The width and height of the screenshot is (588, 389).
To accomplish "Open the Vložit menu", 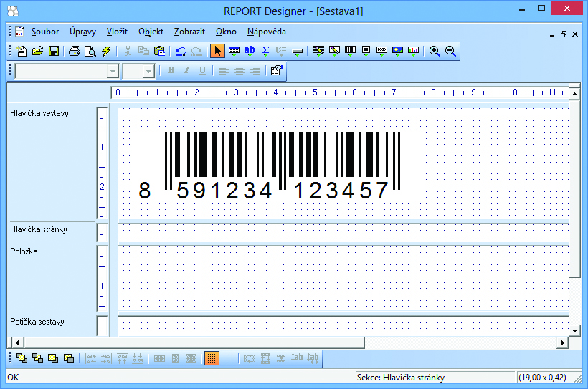I will click(x=117, y=32).
